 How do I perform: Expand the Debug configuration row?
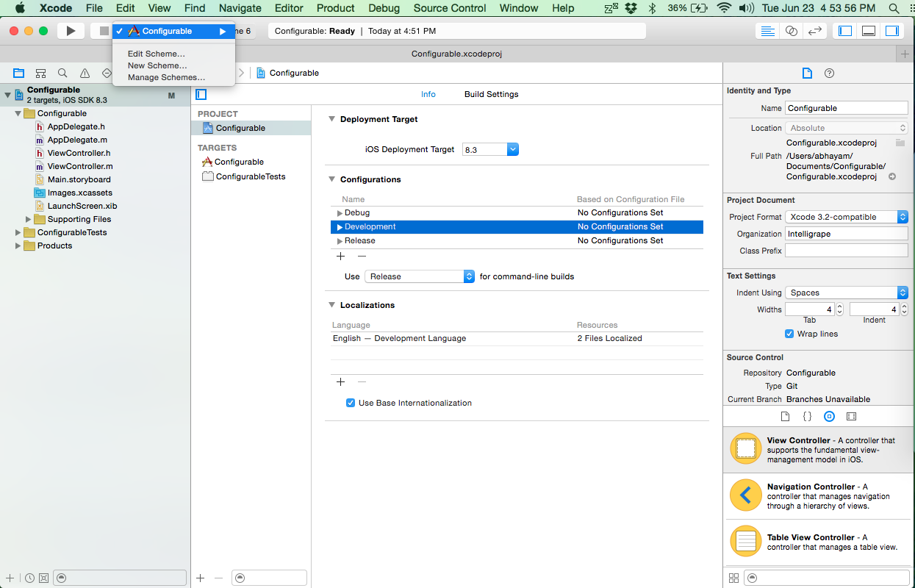pos(340,213)
